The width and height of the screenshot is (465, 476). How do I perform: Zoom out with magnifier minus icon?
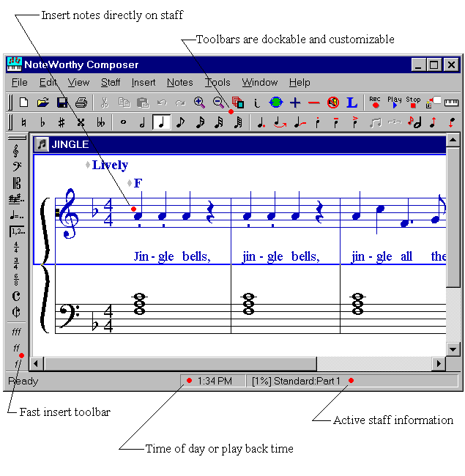(218, 103)
